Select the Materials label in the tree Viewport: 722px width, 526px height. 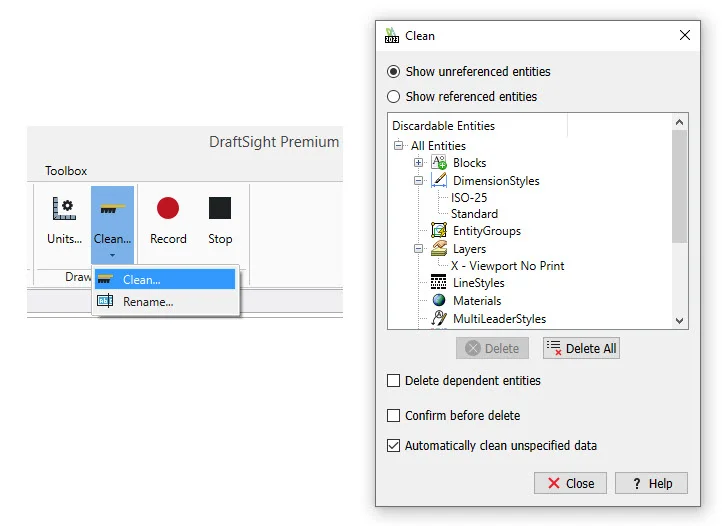(x=477, y=301)
